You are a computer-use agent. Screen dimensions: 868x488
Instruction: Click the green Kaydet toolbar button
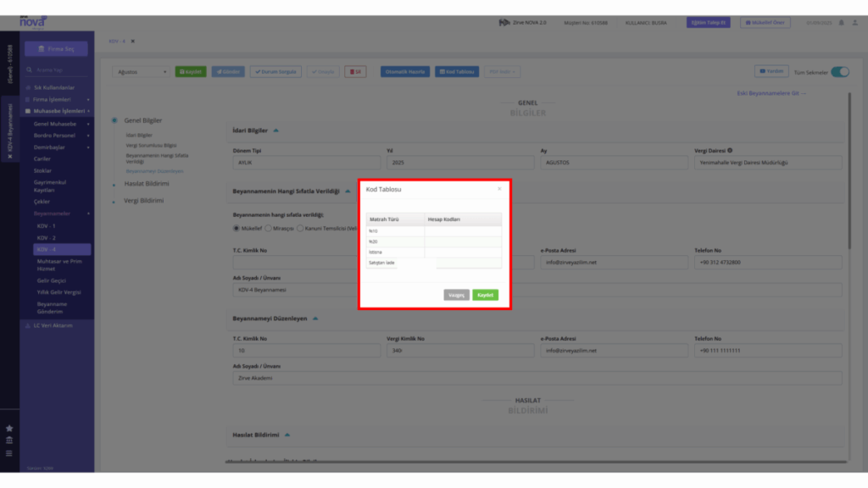[x=191, y=72]
